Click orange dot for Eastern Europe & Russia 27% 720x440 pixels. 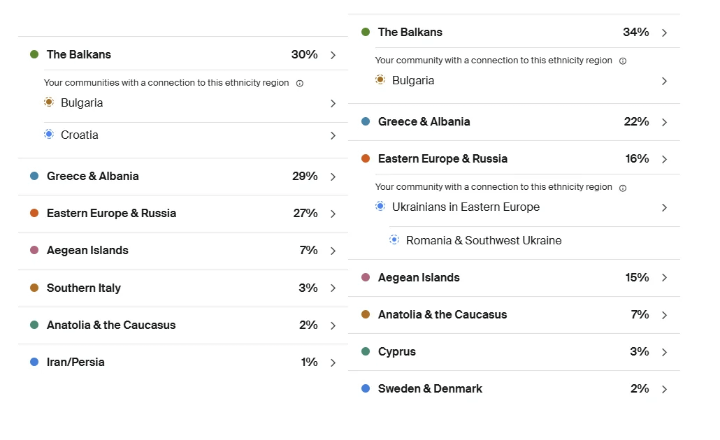(x=34, y=213)
